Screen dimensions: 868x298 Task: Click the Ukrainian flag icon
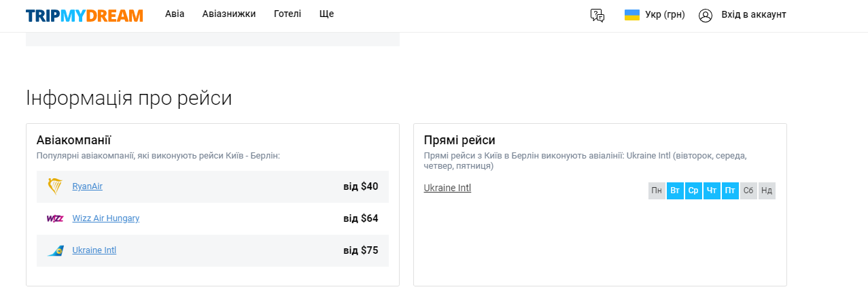pos(632,15)
